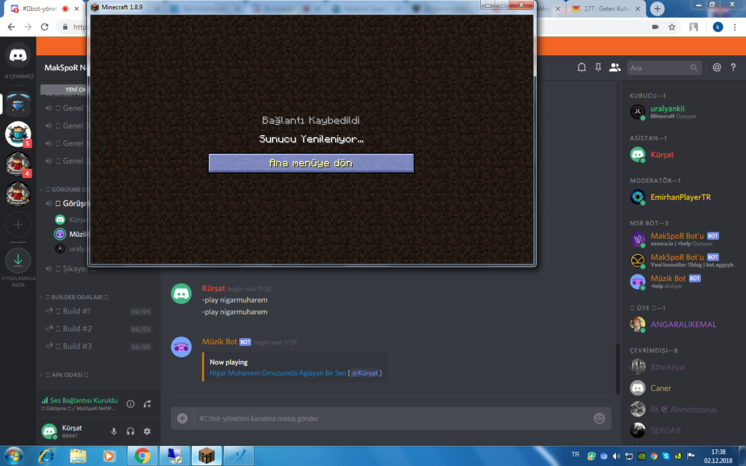The height and width of the screenshot is (466, 746).
Task: Click Chrome back arrow
Action: (x=11, y=27)
